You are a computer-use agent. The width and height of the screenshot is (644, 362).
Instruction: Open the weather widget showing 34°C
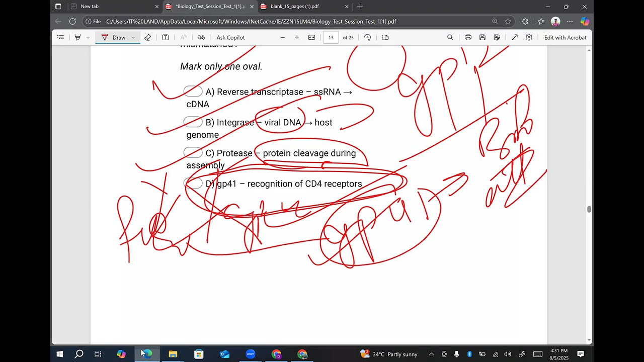pos(389,354)
